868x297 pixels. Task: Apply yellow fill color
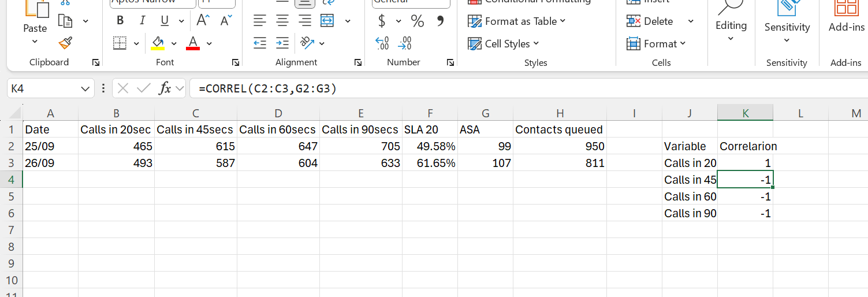(158, 43)
